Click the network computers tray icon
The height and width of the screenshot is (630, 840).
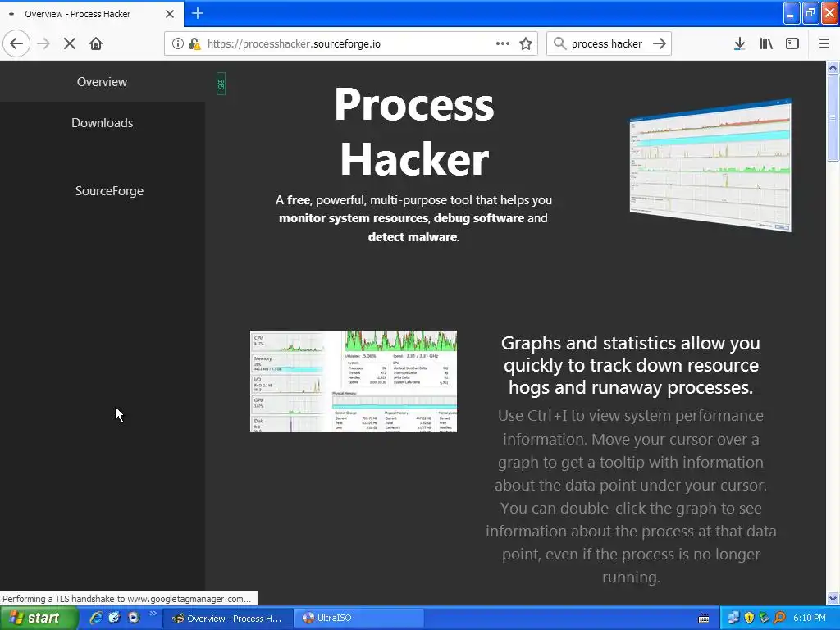pyautogui.click(x=733, y=618)
